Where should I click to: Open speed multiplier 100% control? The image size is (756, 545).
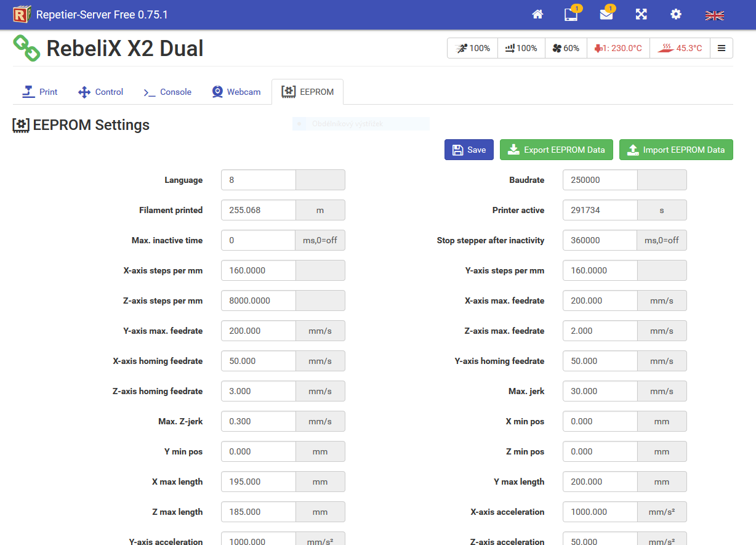pyautogui.click(x=473, y=48)
